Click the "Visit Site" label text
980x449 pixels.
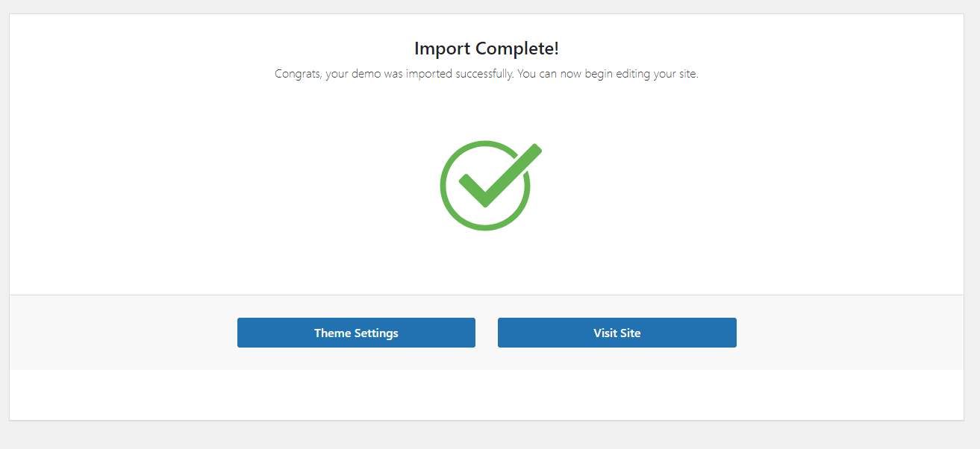(617, 333)
